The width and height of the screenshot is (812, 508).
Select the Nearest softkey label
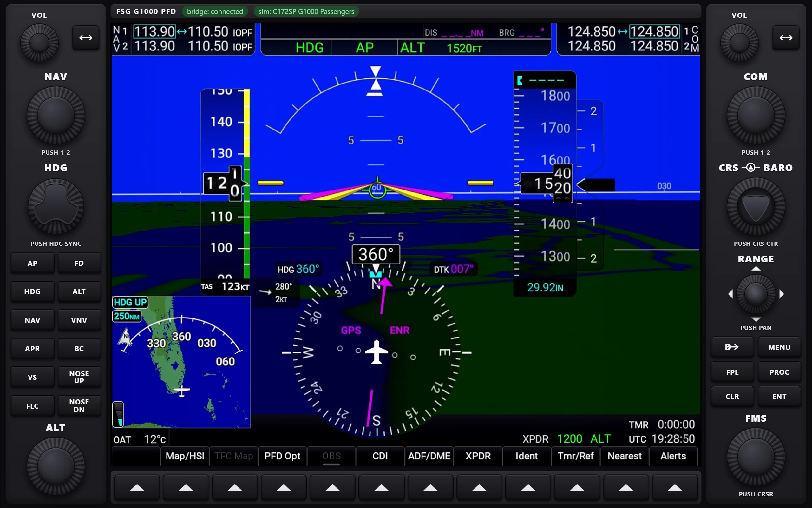point(625,456)
